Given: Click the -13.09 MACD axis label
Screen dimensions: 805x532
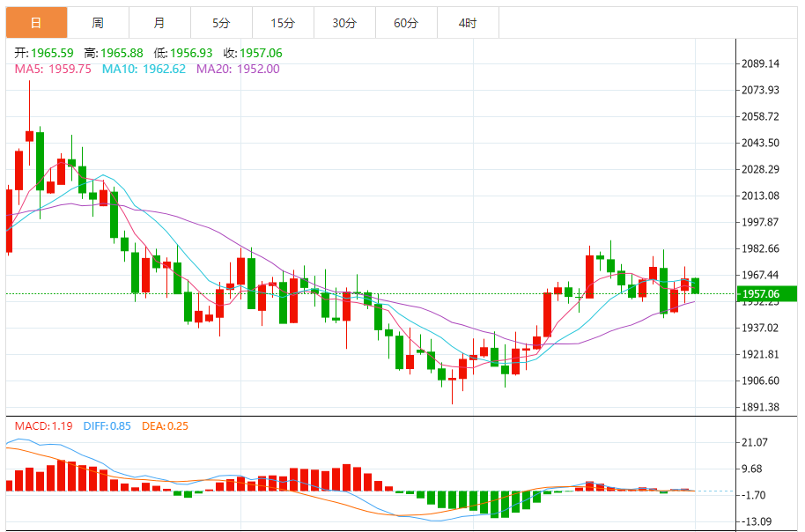Looking at the screenshot, I should (757, 521).
